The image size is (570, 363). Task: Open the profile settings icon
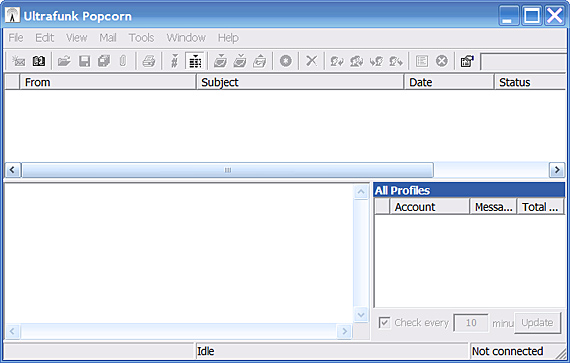point(467,61)
